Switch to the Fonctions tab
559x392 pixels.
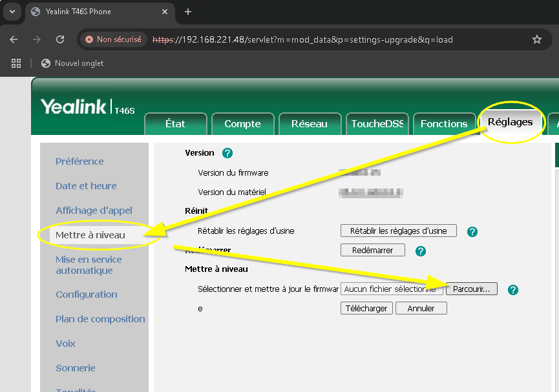[x=444, y=124]
